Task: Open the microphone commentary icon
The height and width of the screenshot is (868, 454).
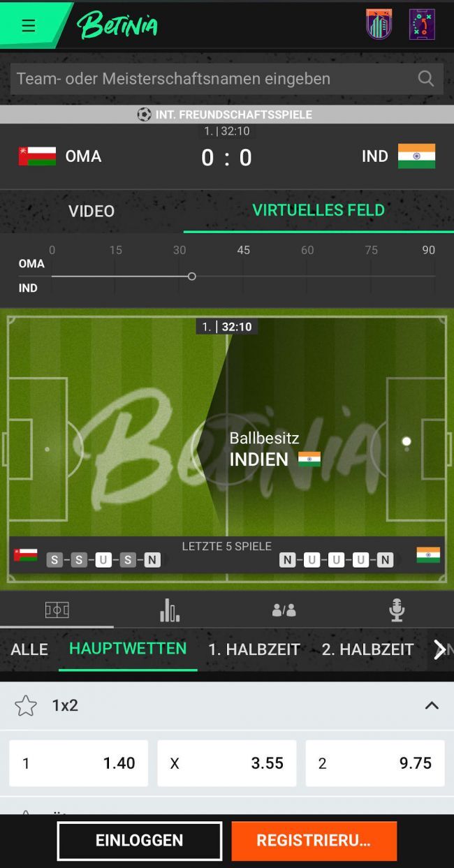Action: pyautogui.click(x=397, y=610)
